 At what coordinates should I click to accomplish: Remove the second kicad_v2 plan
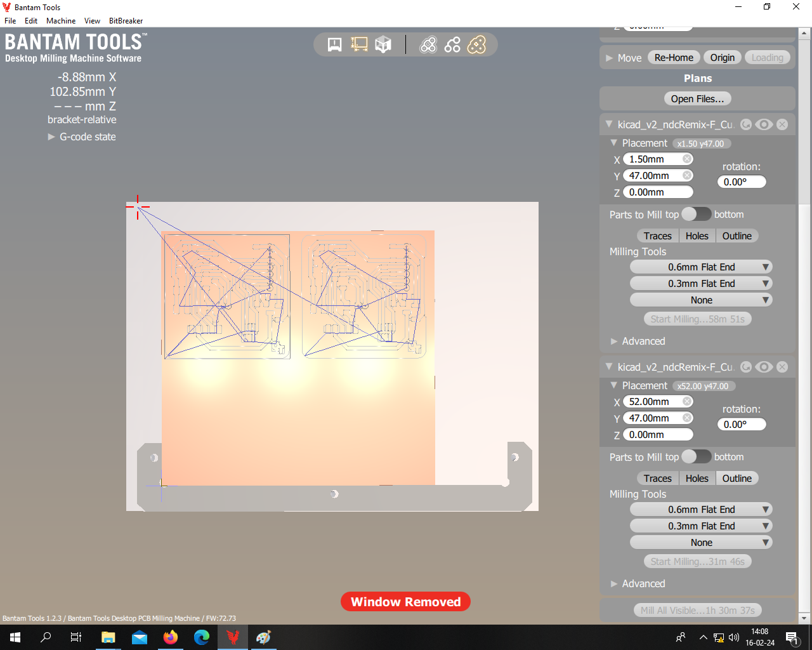(782, 367)
